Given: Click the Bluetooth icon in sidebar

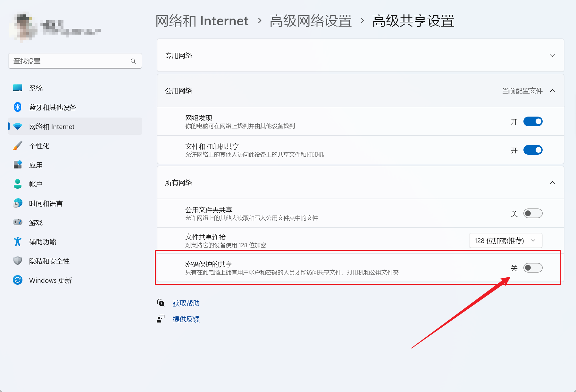Looking at the screenshot, I should pos(18,107).
